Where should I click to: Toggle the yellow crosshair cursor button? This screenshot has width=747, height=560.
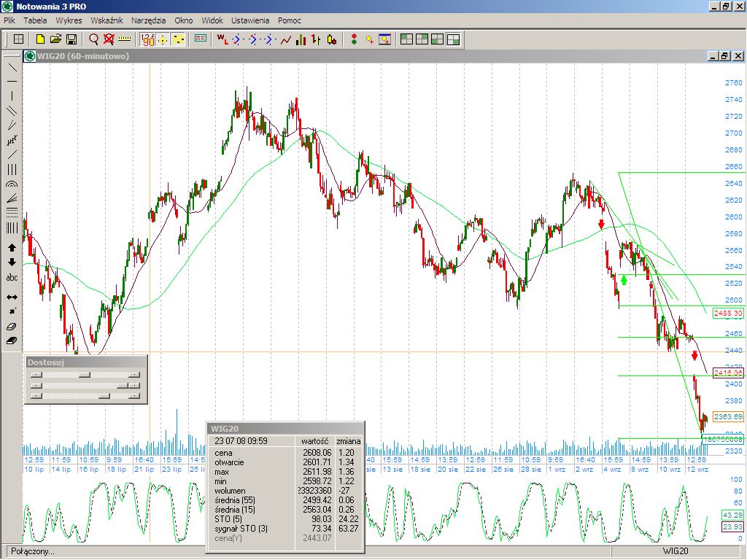163,39
